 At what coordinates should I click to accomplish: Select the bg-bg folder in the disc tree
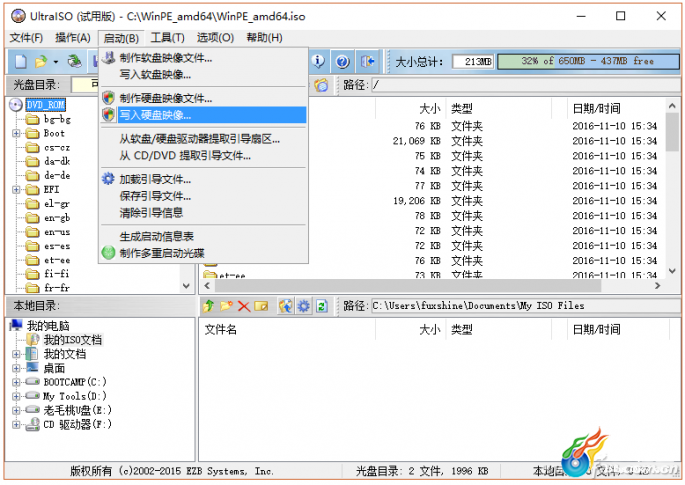pyautogui.click(x=57, y=119)
